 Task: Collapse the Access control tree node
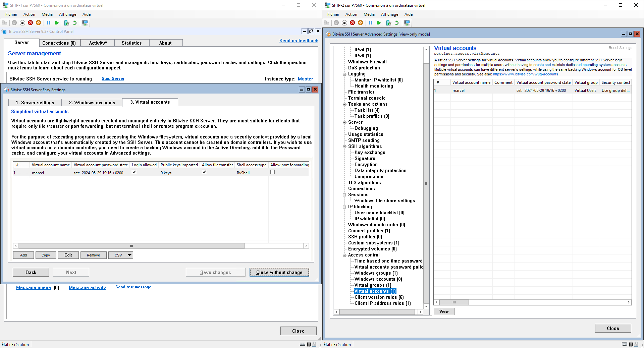[344, 255]
